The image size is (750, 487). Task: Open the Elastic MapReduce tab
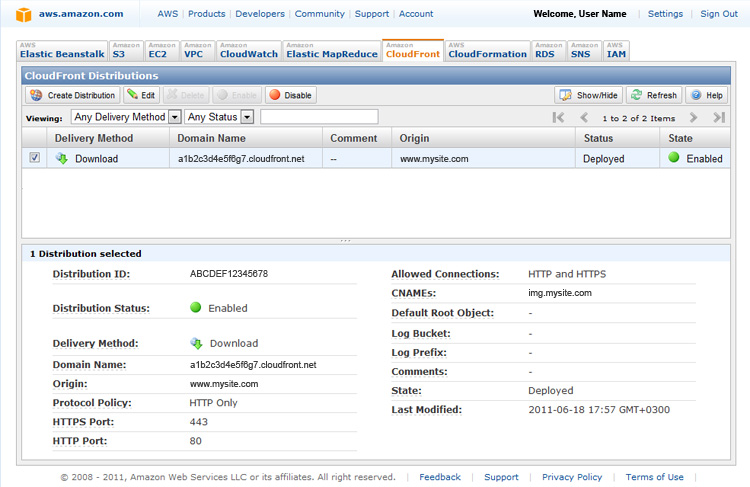coord(331,50)
